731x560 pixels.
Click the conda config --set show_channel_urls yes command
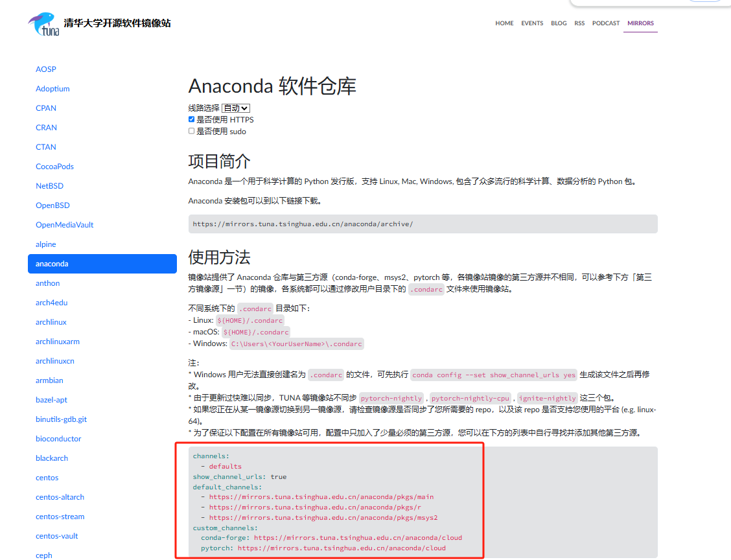pos(494,375)
